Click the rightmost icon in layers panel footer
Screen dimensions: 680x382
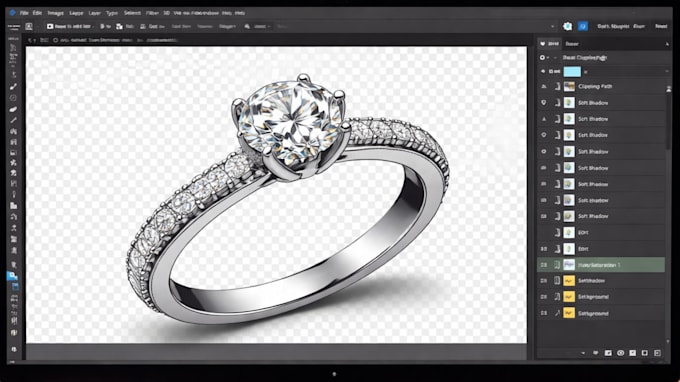click(x=657, y=353)
